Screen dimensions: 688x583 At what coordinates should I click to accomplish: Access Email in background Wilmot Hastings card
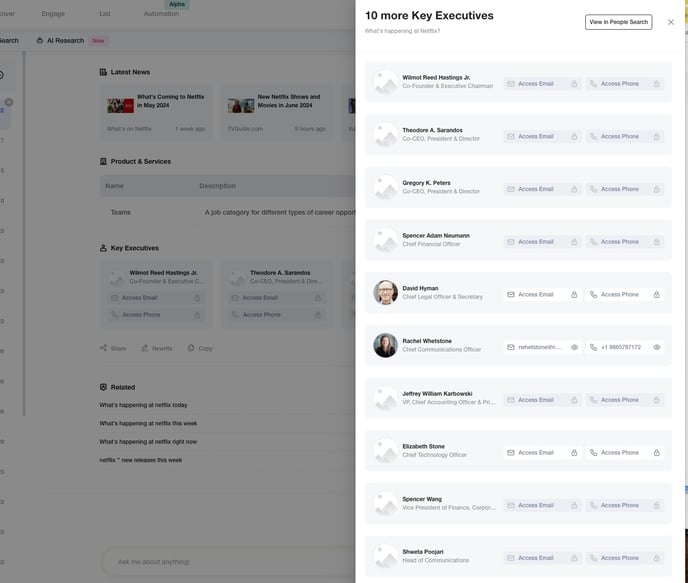tap(155, 298)
